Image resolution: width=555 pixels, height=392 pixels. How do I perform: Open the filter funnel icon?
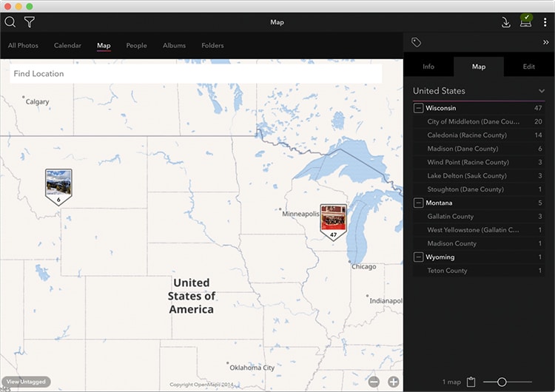30,22
